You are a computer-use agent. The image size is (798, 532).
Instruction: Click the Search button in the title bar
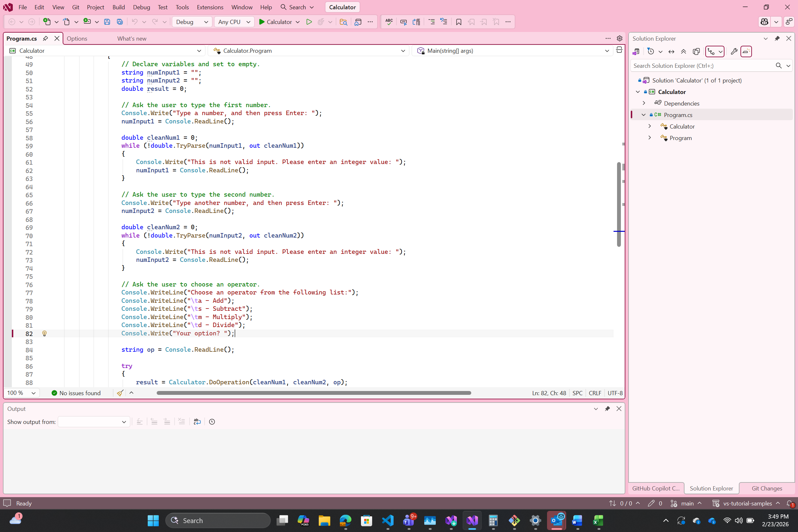tap(297, 7)
